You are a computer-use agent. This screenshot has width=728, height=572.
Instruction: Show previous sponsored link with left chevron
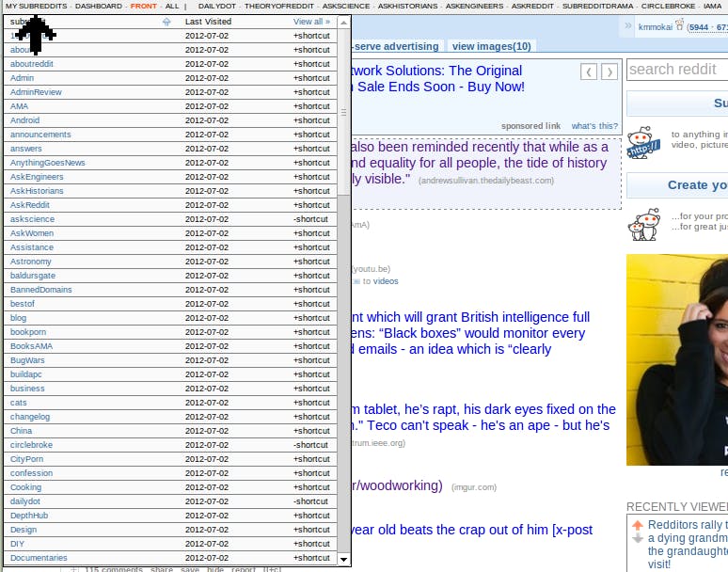589,71
